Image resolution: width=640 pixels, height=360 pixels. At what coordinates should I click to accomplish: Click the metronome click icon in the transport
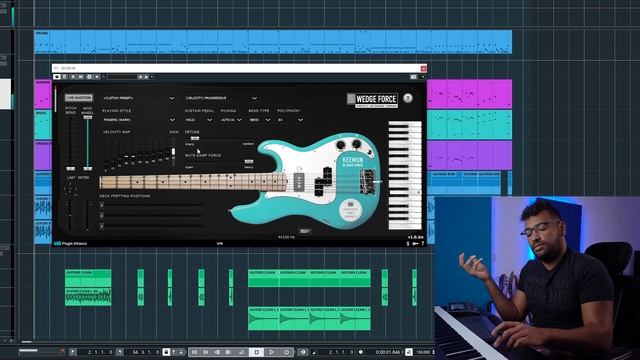click(x=409, y=352)
